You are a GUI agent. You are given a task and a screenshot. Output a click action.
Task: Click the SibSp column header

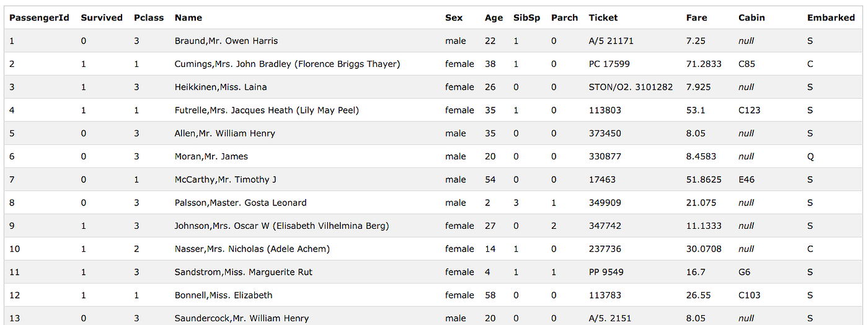tap(526, 18)
